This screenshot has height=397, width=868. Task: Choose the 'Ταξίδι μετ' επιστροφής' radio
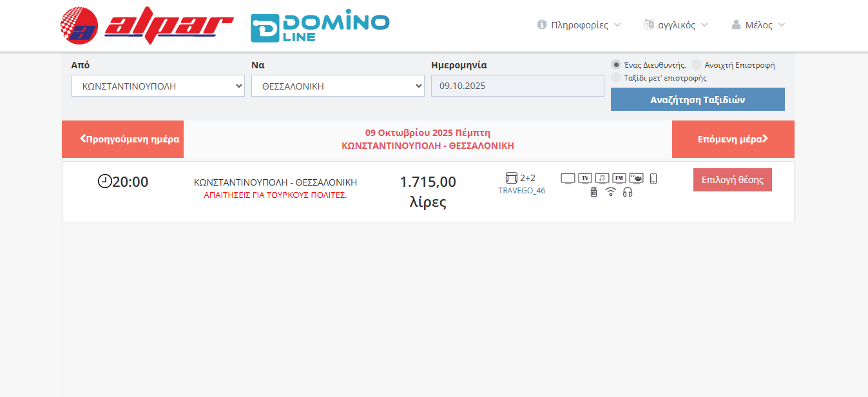(x=616, y=77)
